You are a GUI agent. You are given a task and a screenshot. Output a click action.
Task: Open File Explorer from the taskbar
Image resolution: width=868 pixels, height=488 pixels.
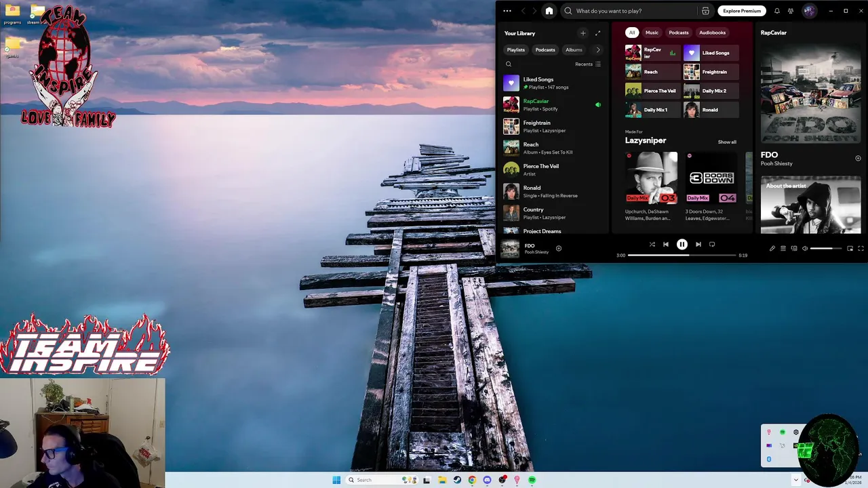[442, 480]
